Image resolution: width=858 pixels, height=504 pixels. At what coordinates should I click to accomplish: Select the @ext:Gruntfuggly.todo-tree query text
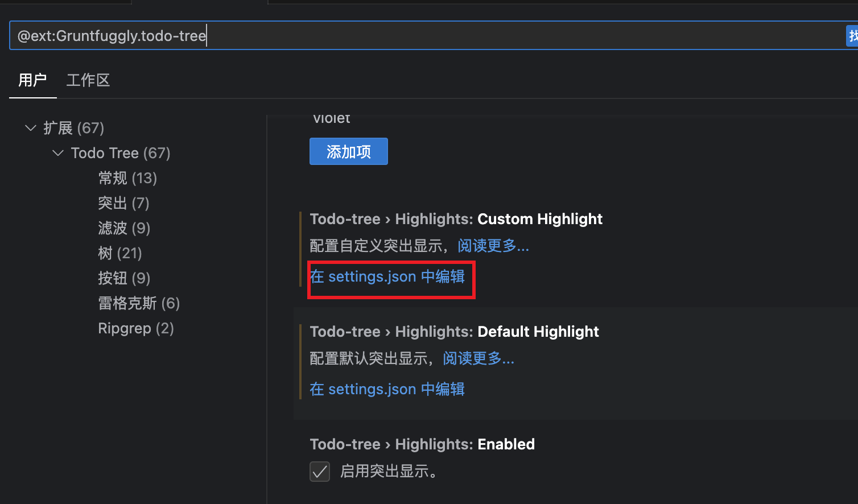(112, 35)
